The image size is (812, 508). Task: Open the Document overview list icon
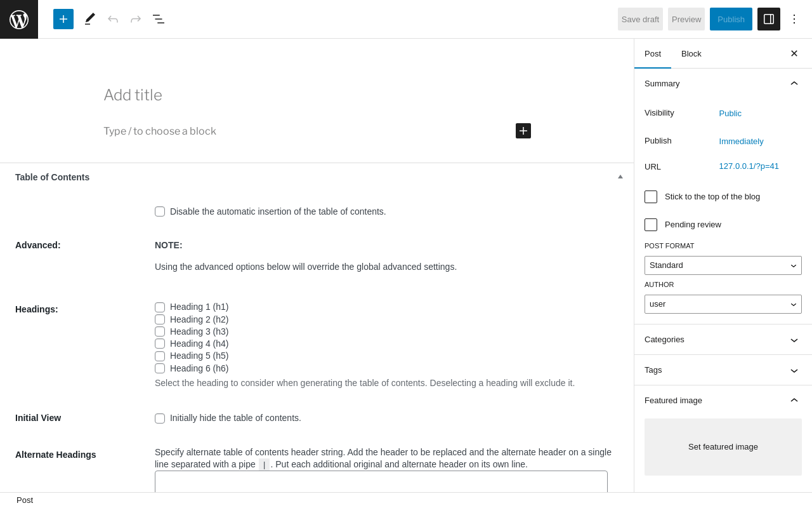(159, 19)
